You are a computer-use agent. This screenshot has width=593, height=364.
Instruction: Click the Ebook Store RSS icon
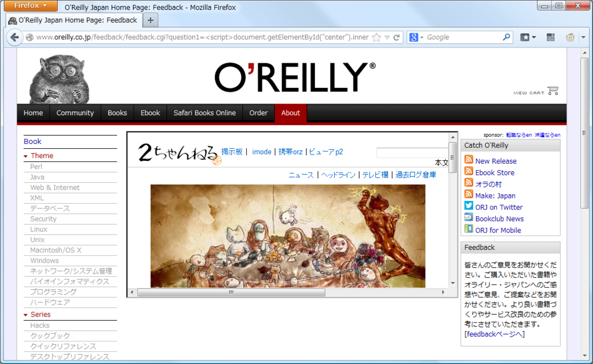(x=468, y=171)
